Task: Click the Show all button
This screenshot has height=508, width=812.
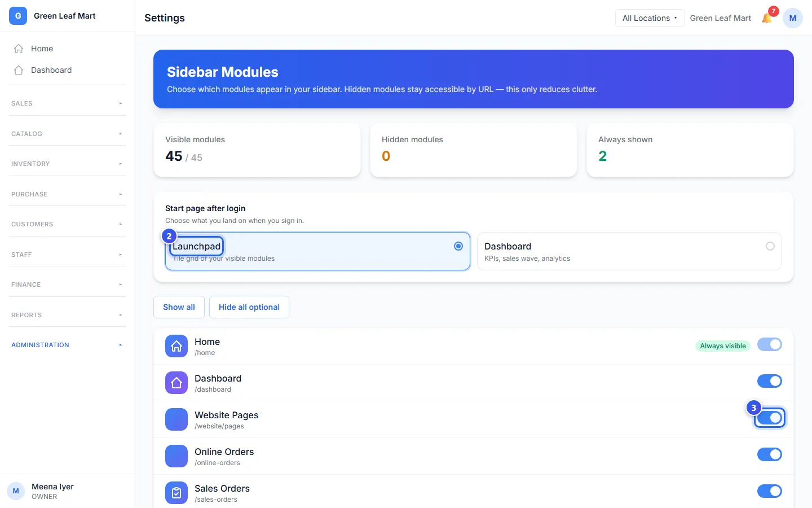Action: (x=179, y=307)
